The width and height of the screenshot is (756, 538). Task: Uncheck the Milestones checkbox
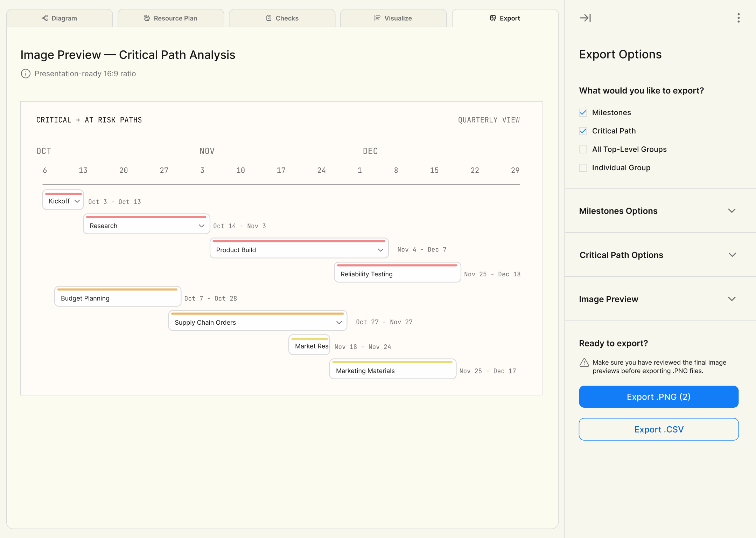click(583, 112)
